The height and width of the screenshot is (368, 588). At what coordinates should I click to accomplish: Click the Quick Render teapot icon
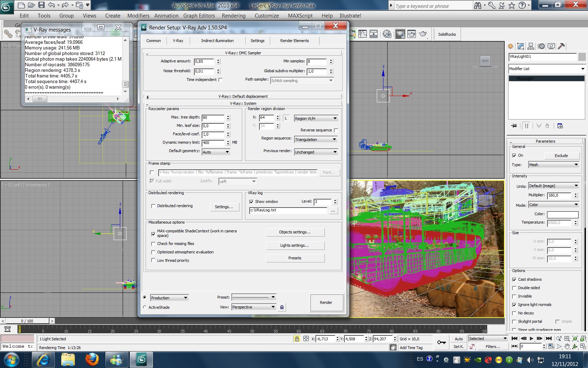pos(423,34)
